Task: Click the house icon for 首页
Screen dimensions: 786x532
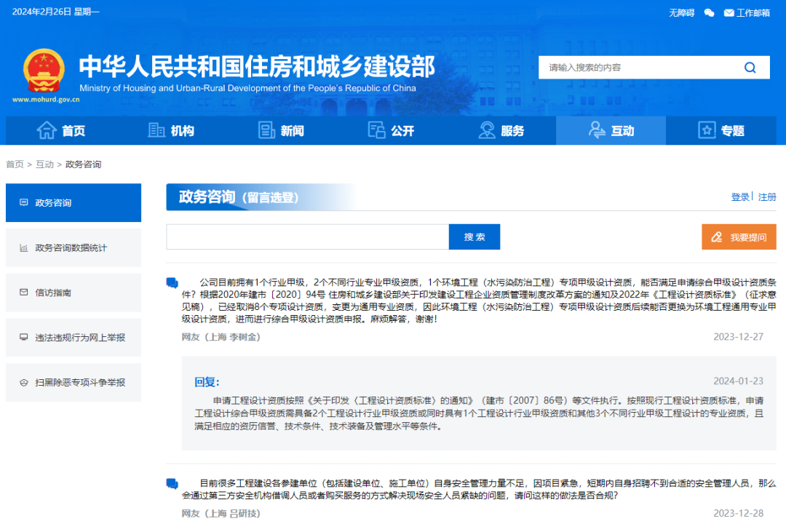Action: tap(47, 130)
